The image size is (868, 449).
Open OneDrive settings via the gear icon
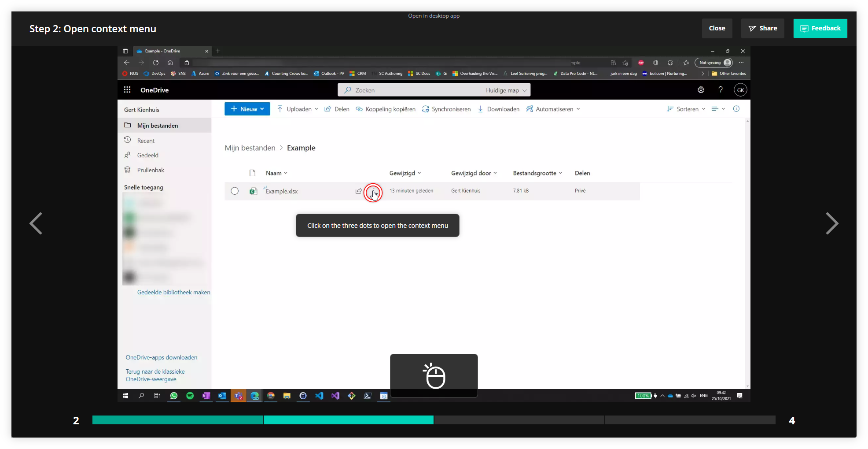[701, 89]
